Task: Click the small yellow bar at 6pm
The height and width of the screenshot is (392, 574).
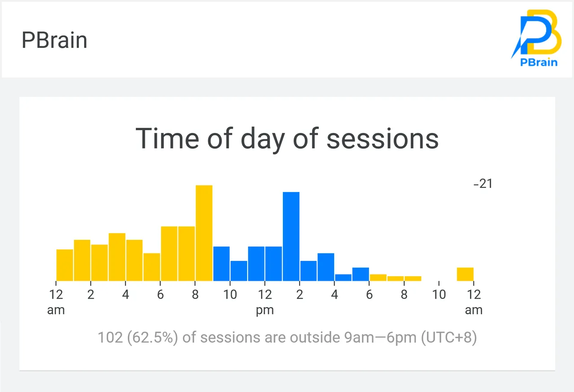Action: point(378,278)
